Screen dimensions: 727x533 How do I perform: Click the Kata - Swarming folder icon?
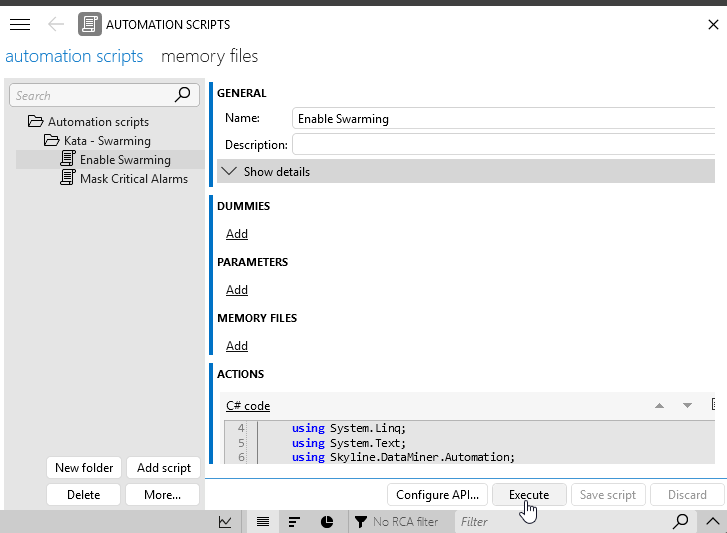click(x=51, y=140)
